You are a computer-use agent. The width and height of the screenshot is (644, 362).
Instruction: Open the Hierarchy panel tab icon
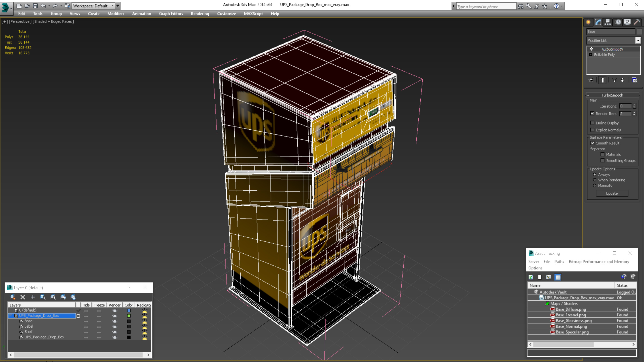click(608, 22)
